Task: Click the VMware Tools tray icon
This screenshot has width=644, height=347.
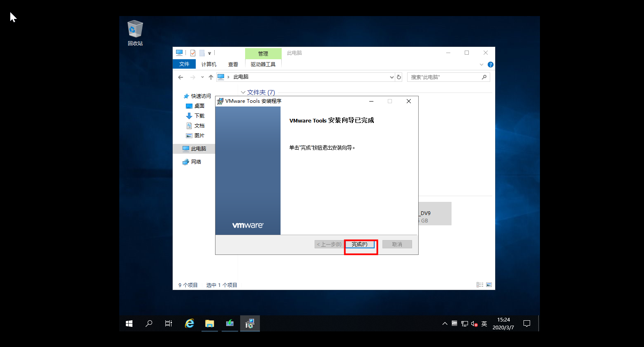Action: (454, 324)
